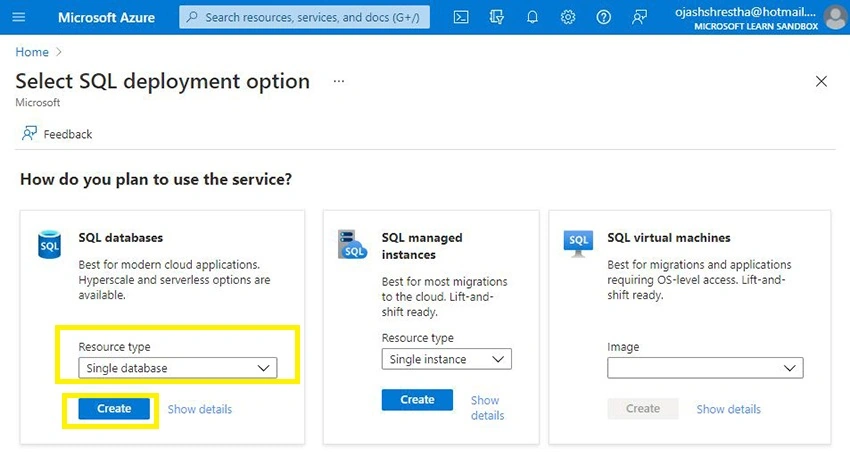The width and height of the screenshot is (850, 474).
Task: Open SQL databases Resource type dropdown
Action: click(178, 368)
